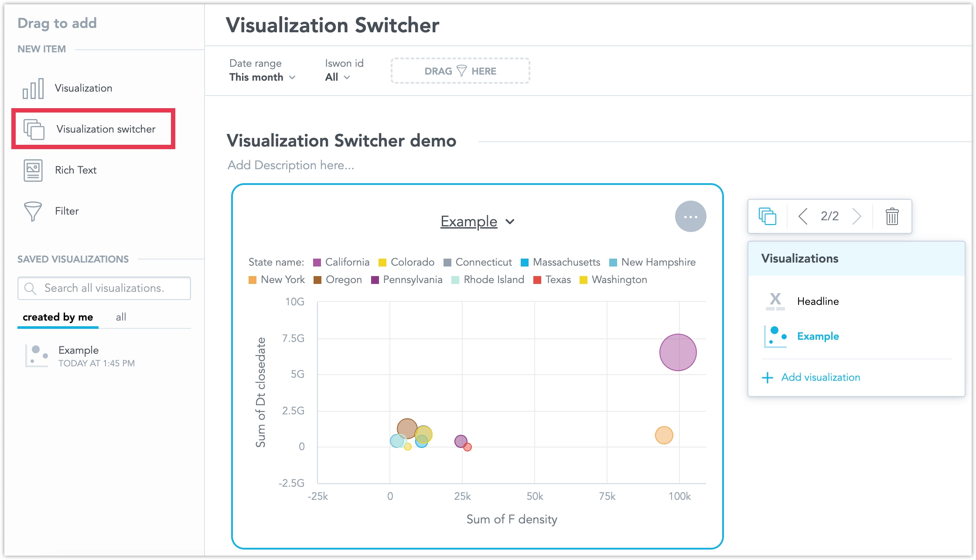This screenshot has width=976, height=560.
Task: Open the "This month" date range dropdown
Action: pyautogui.click(x=262, y=77)
